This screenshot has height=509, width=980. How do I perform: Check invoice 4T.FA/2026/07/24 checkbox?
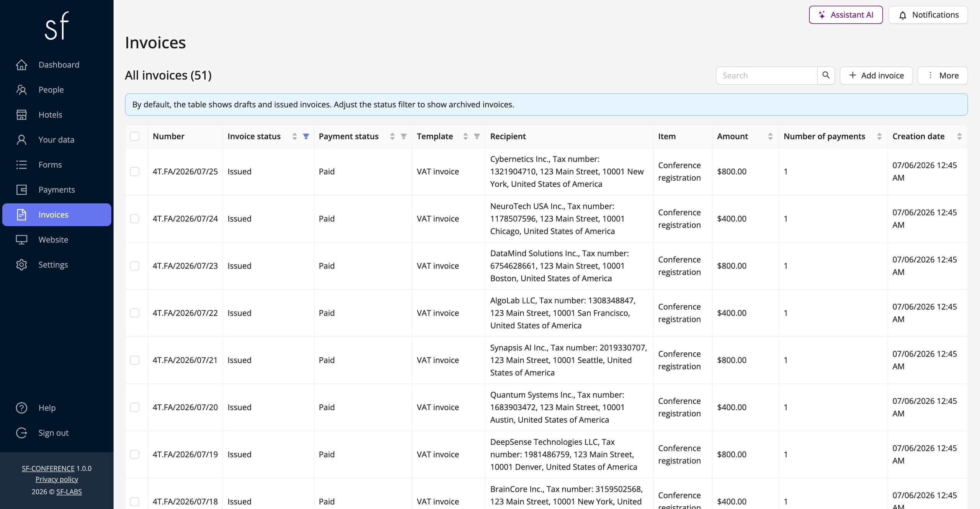coord(135,219)
